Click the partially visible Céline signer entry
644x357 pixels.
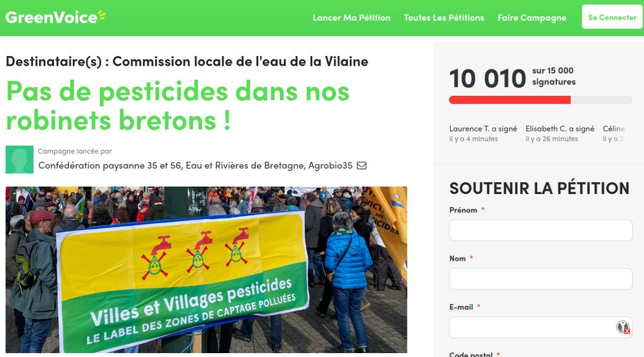pos(614,133)
